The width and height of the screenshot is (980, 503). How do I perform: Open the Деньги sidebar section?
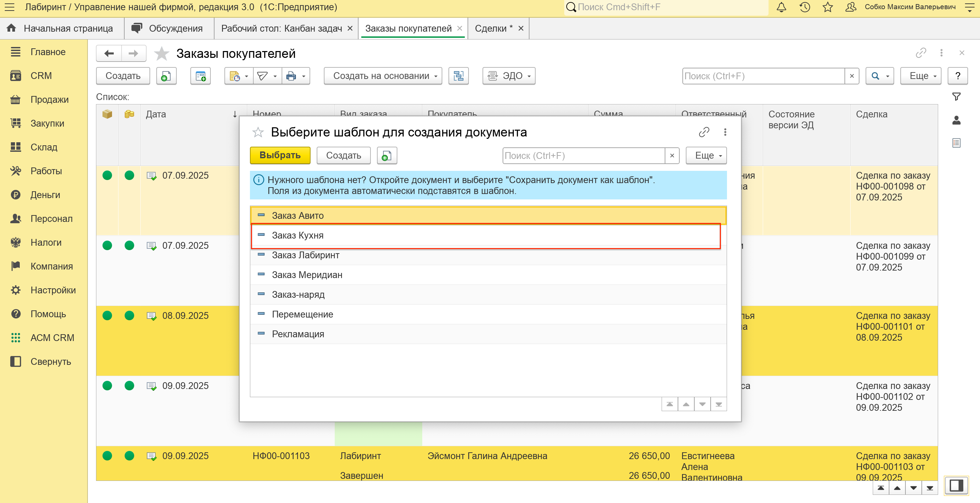pos(45,195)
